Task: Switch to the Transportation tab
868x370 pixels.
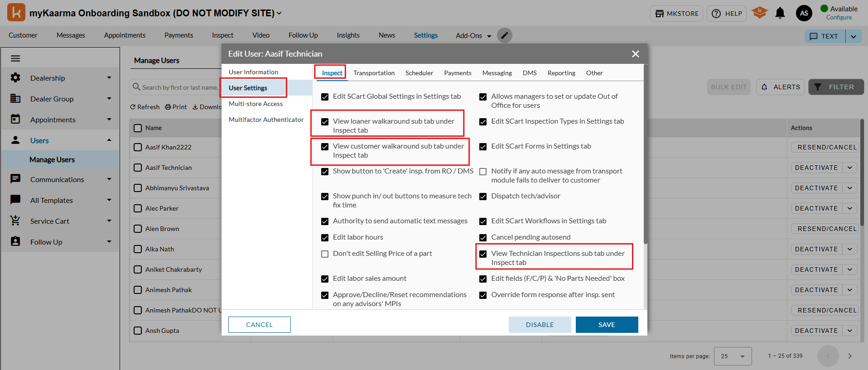Action: coord(374,73)
